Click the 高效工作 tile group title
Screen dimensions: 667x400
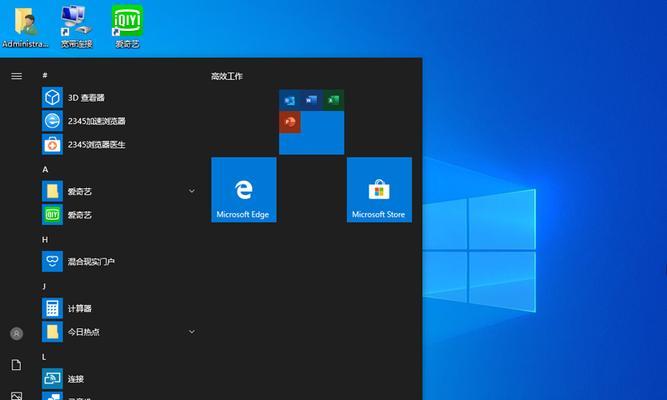(227, 76)
